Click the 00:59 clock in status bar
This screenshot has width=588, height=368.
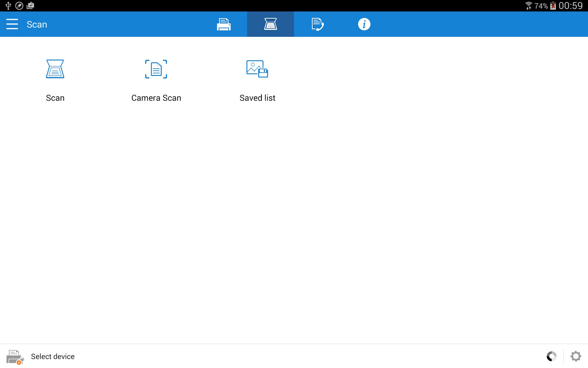click(x=571, y=6)
